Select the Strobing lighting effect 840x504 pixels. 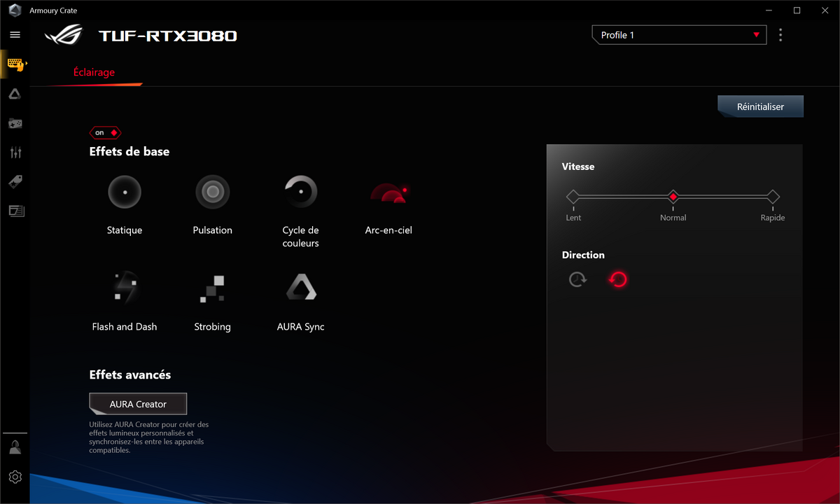[213, 288]
